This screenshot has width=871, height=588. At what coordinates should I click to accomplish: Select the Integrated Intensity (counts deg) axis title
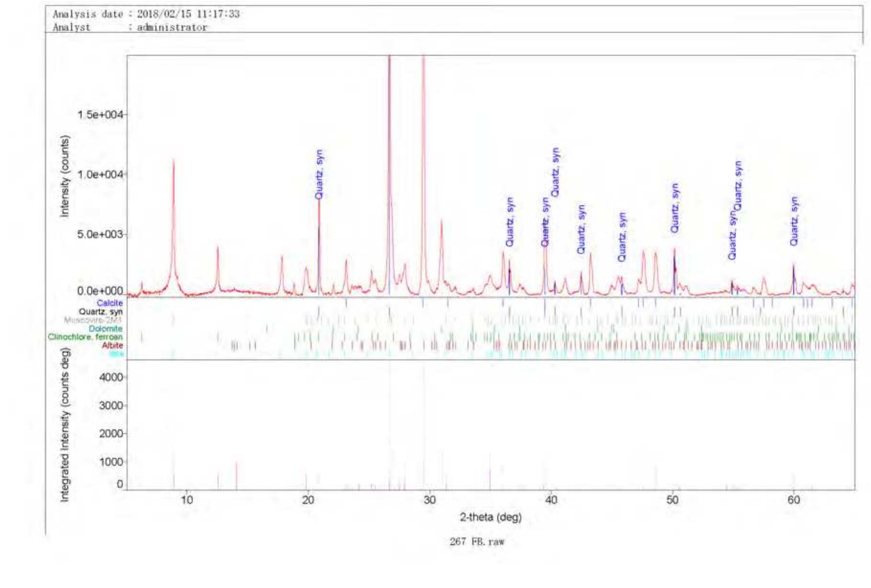pyautogui.click(x=65, y=425)
